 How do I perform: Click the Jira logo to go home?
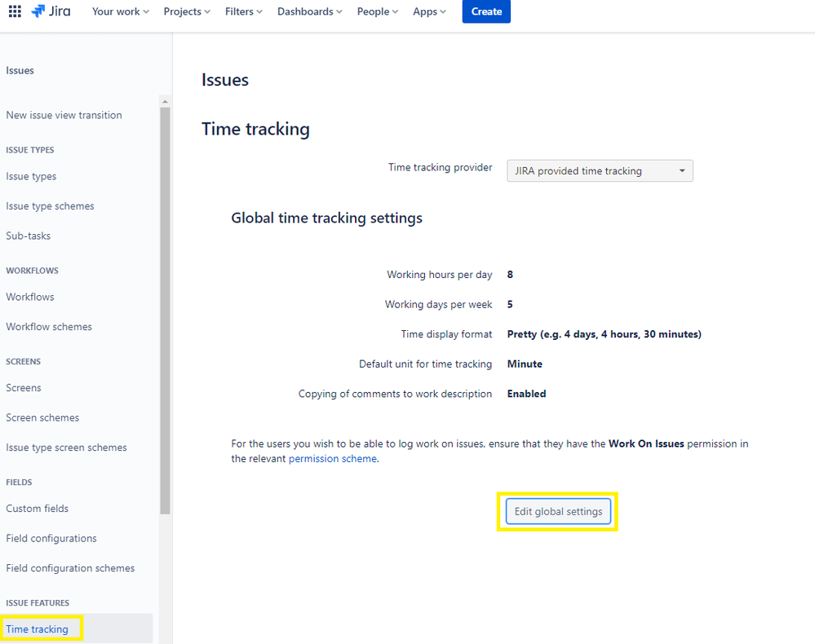(x=51, y=11)
